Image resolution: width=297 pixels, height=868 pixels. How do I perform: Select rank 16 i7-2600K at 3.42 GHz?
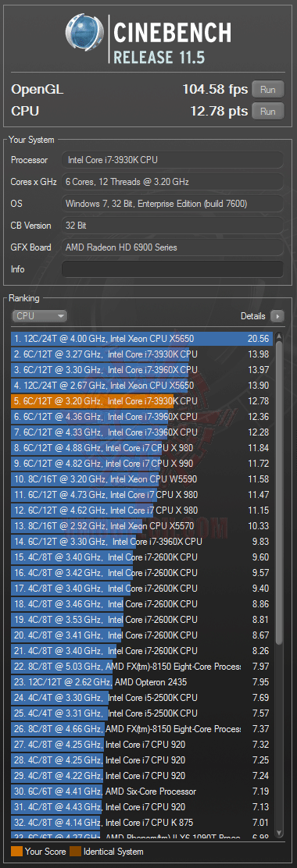pyautogui.click(x=141, y=572)
